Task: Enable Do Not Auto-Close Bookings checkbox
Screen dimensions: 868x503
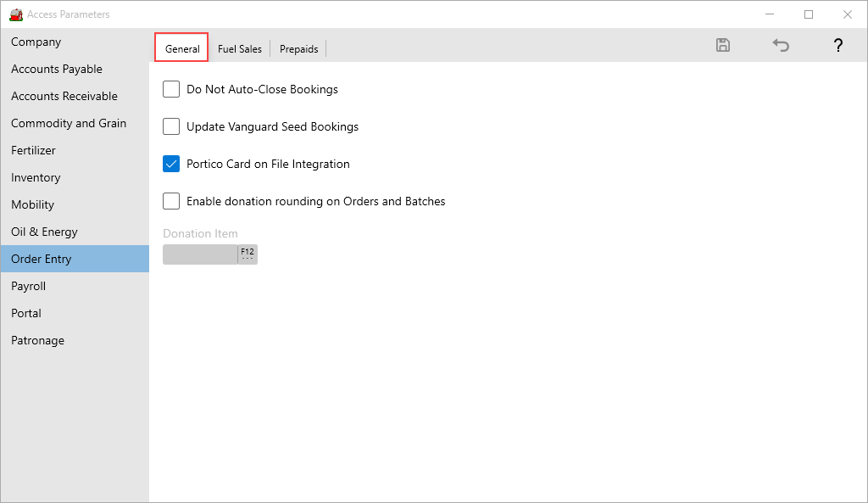Action: pos(171,89)
